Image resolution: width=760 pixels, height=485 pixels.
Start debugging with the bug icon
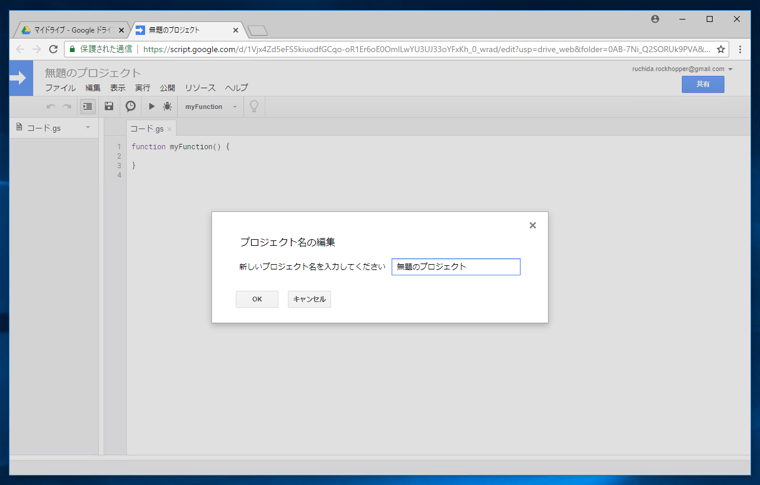click(167, 106)
